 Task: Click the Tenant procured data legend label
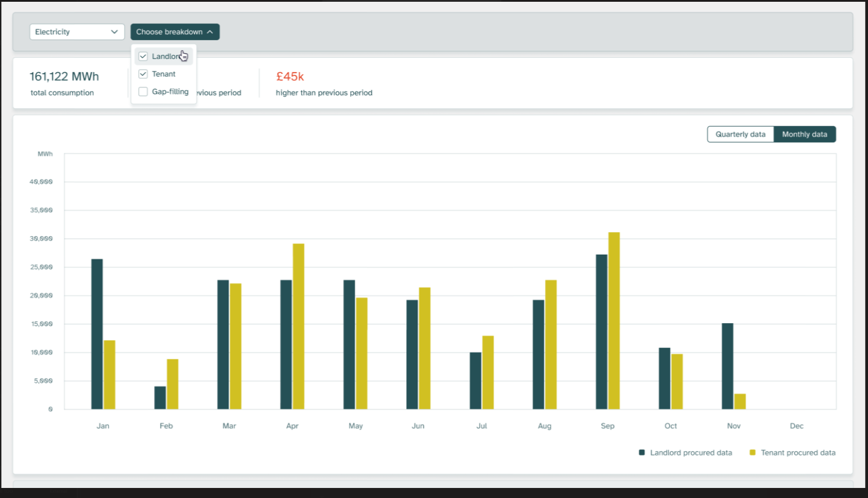pos(798,453)
